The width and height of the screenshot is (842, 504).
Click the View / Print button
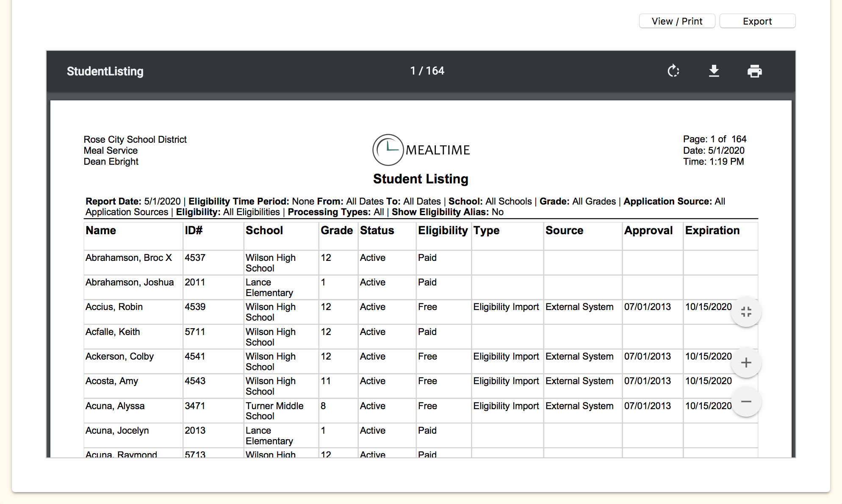tap(677, 21)
